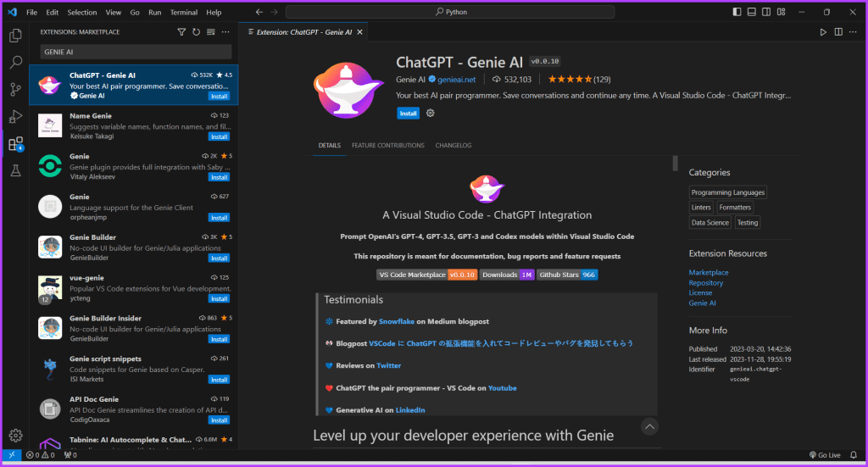Open Views and More Actions ellipsis
Screen dimensions: 868x467
225,32
